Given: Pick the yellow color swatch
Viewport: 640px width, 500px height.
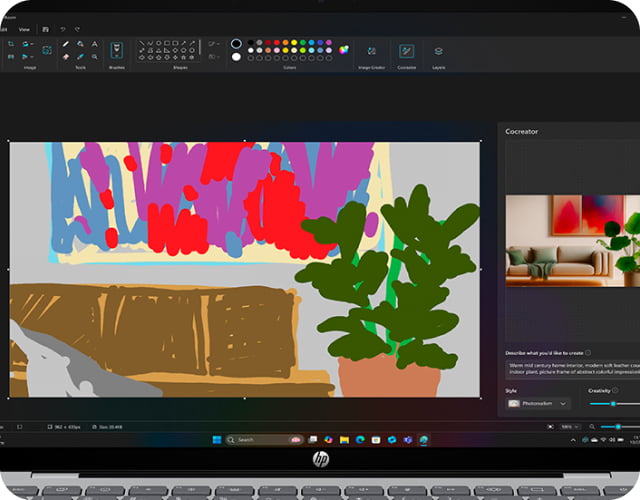Looking at the screenshot, I should pyautogui.click(x=294, y=42).
